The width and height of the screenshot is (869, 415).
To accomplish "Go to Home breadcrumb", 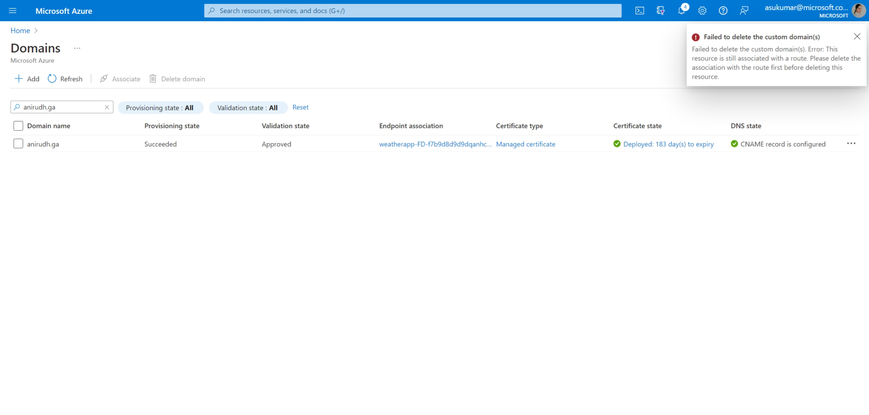I will click(x=21, y=30).
